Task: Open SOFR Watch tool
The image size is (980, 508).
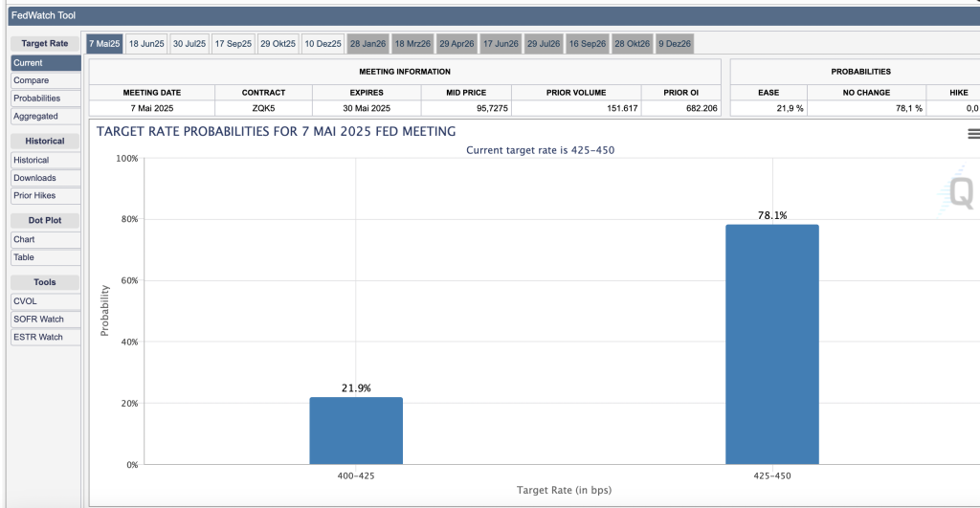Action: point(45,320)
